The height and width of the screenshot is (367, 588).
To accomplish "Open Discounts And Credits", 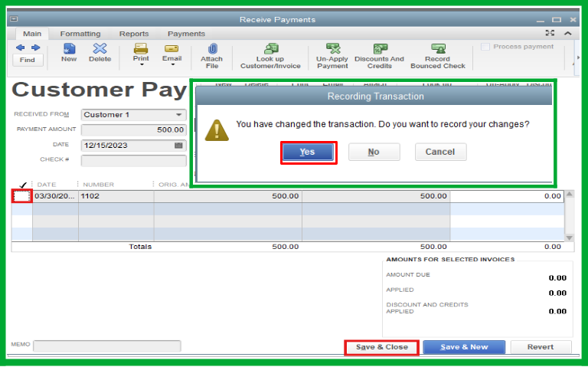I will [x=379, y=56].
